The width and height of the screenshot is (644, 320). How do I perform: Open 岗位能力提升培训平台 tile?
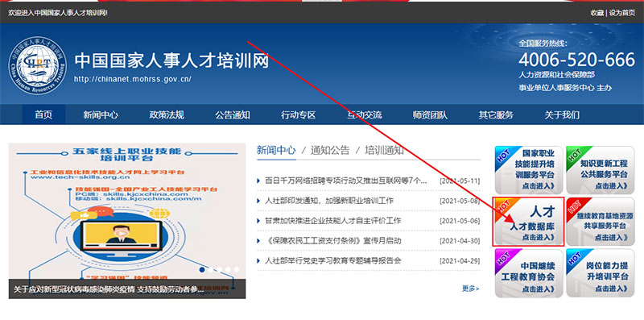point(600,273)
